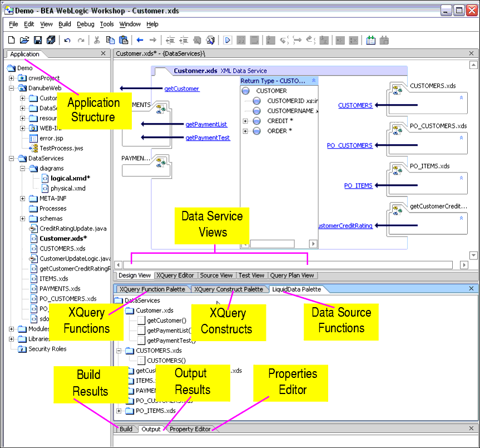This screenshot has width=480, height=448.
Task: Expand CREDIT element in Return Type
Action: pos(245,121)
